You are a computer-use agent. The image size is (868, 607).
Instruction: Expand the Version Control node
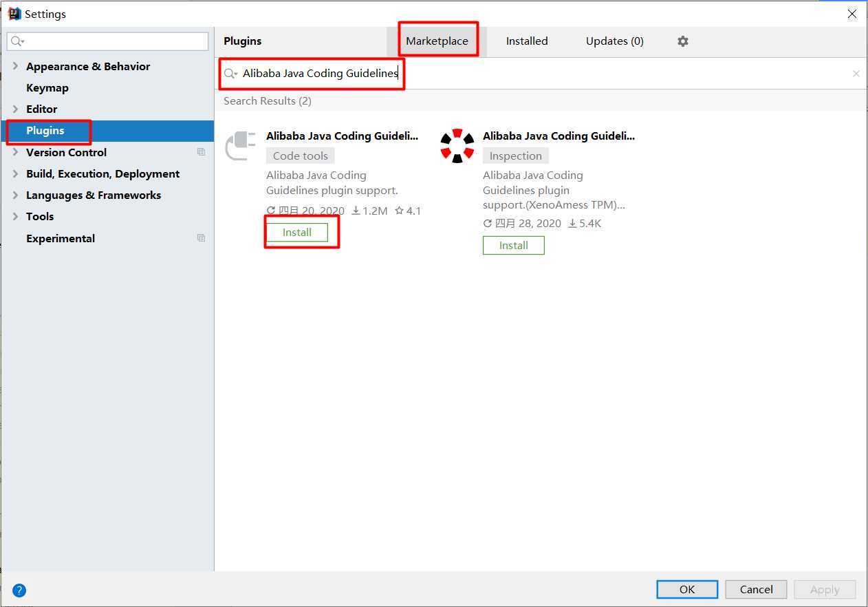pos(15,152)
